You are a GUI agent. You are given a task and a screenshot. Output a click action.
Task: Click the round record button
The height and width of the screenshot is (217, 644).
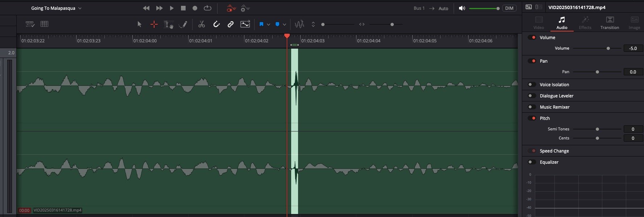pos(195,8)
